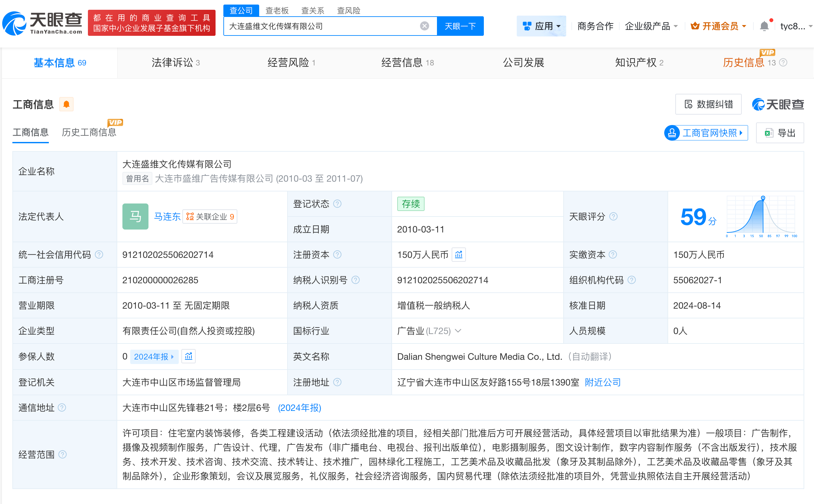Click the orange alert bell beside 工商信息
814x504 pixels.
[66, 104]
